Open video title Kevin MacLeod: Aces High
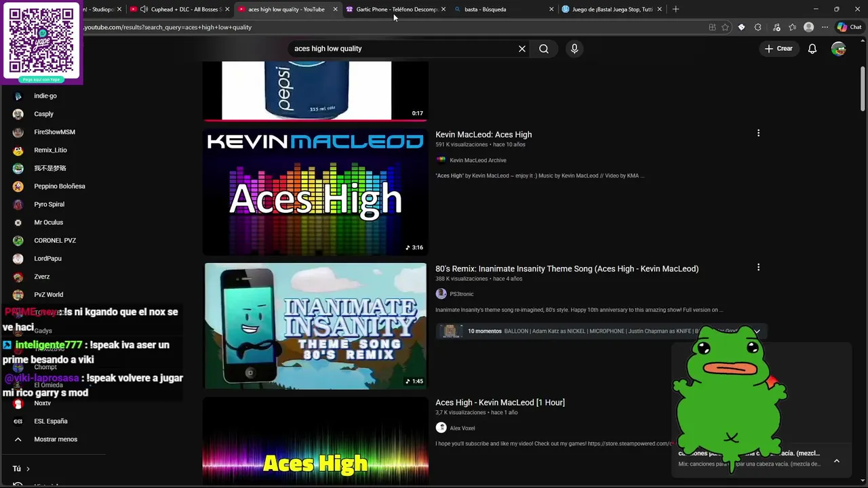The height and width of the screenshot is (488, 868). click(x=484, y=134)
